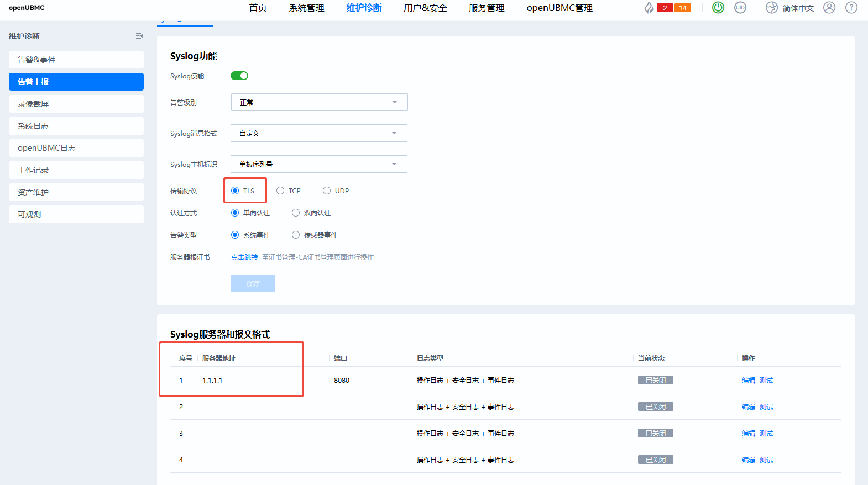This screenshot has width=868, height=485.
Task: Select 告警上报 in sidebar
Action: coord(76,82)
